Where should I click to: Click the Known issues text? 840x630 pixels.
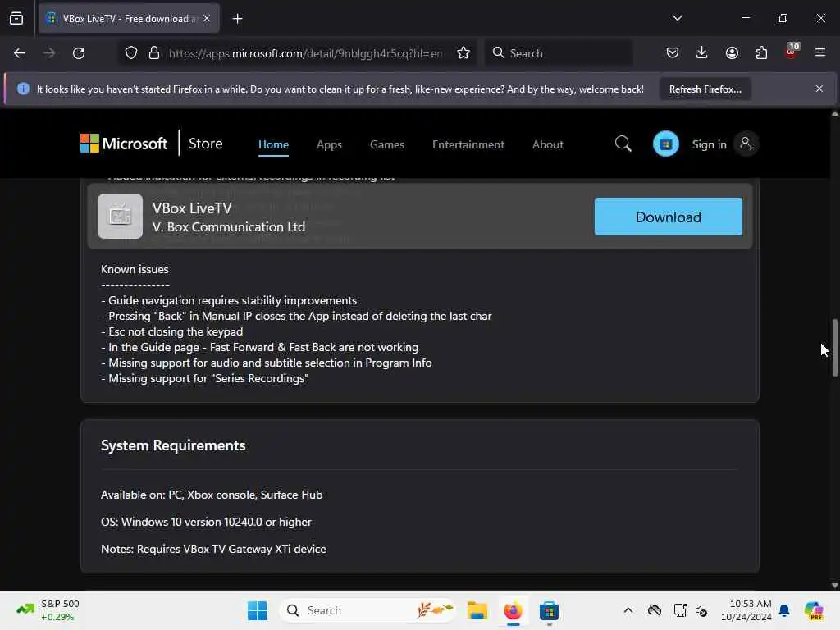pyautogui.click(x=135, y=269)
